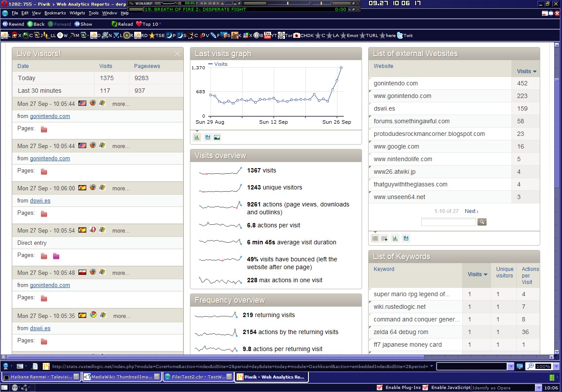This screenshot has height=392, width=562.
Task: Save Last visits graph as image
Action: [x=217, y=137]
